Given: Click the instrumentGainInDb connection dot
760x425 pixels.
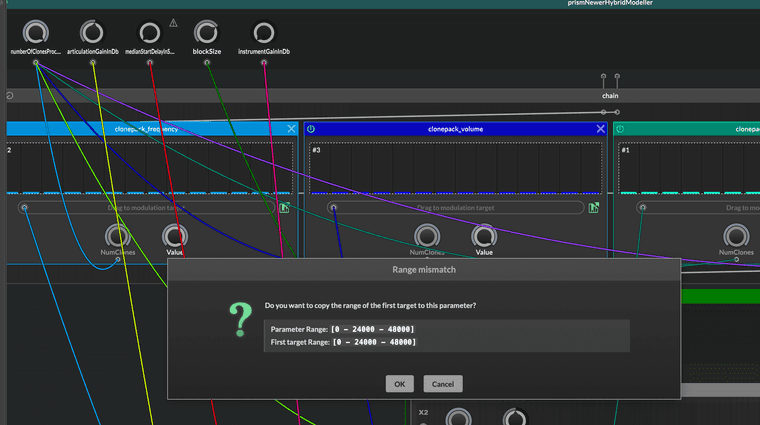Looking at the screenshot, I should pyautogui.click(x=264, y=63).
